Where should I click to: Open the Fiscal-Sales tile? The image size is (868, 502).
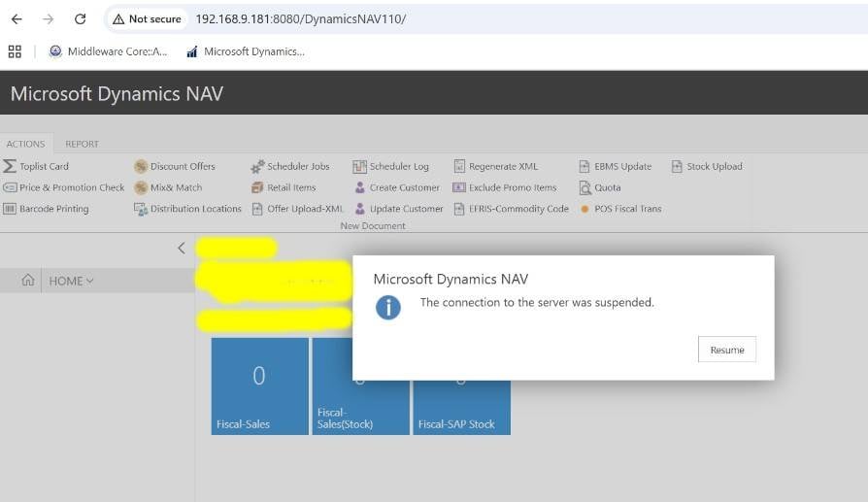pos(259,386)
